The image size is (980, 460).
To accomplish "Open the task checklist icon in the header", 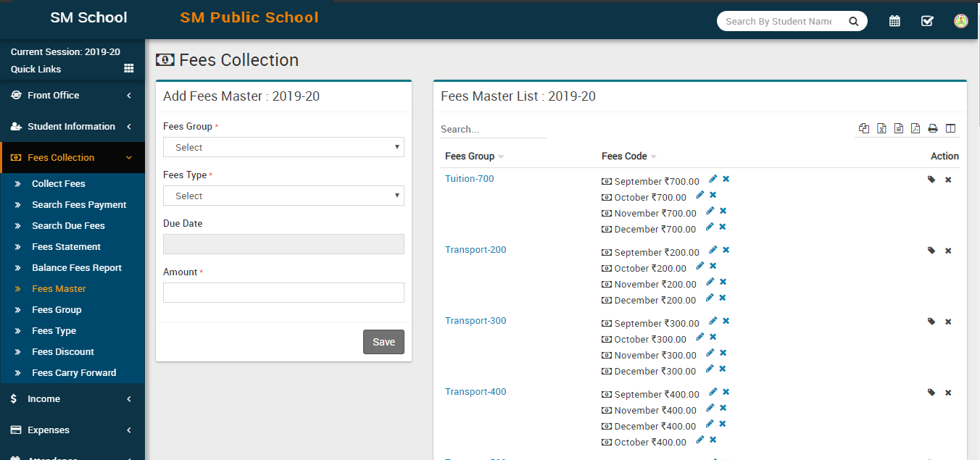I will point(927,21).
